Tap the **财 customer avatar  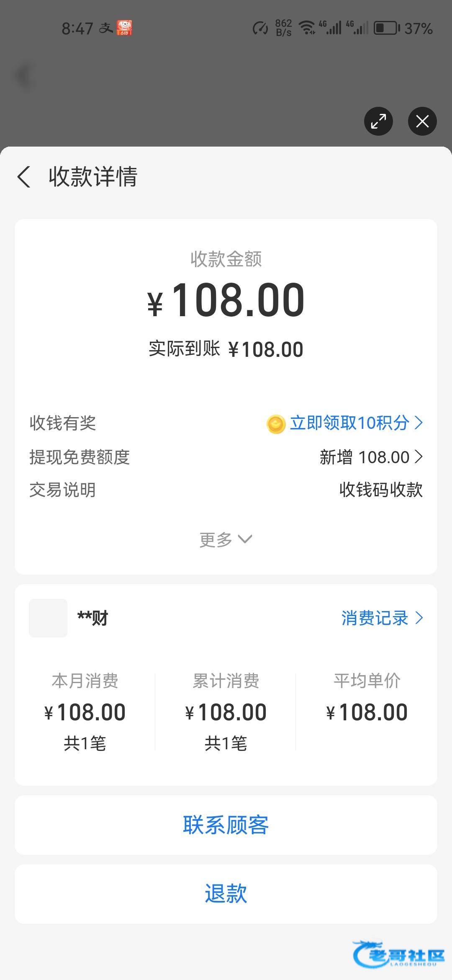[x=48, y=618]
